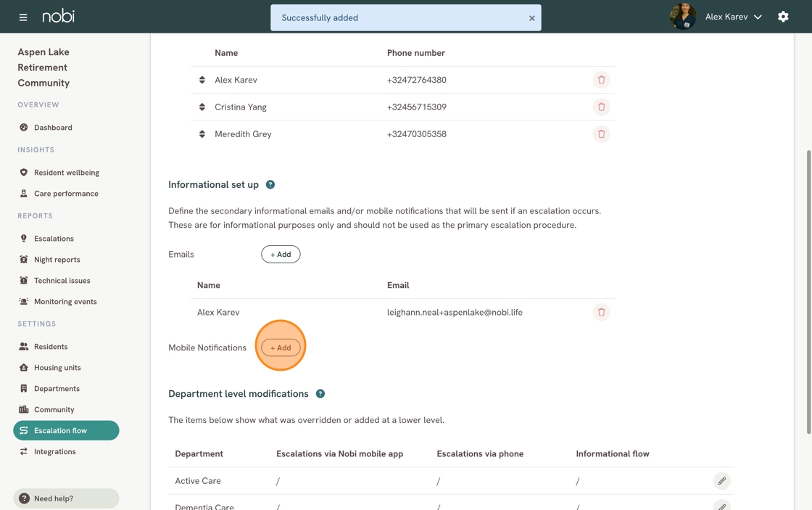Click the Community buildings icon

24,409
